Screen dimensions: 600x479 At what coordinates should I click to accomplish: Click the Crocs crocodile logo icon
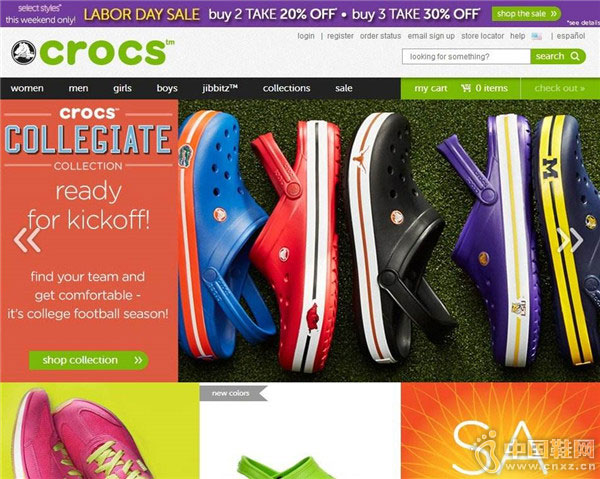(x=23, y=52)
